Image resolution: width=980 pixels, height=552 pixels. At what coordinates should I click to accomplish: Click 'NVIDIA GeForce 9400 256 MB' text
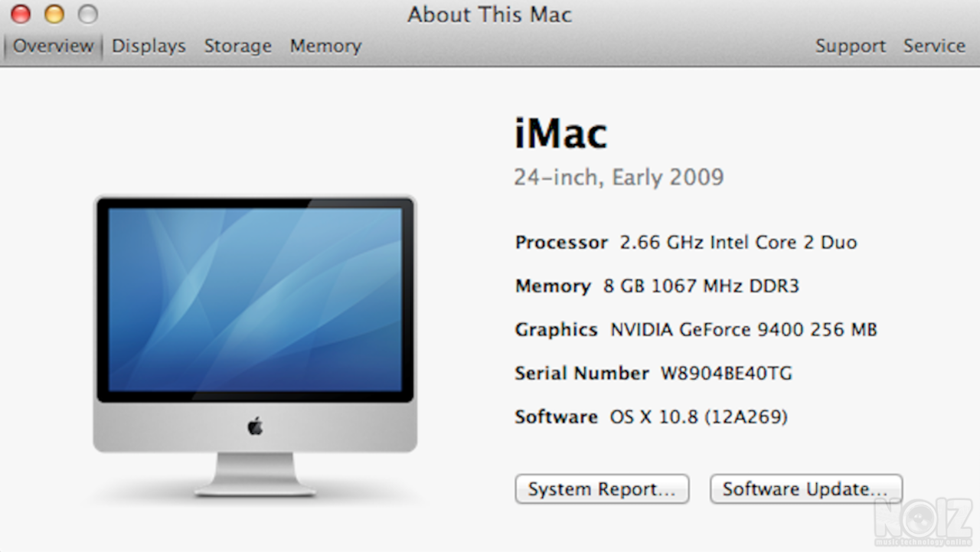(x=743, y=330)
